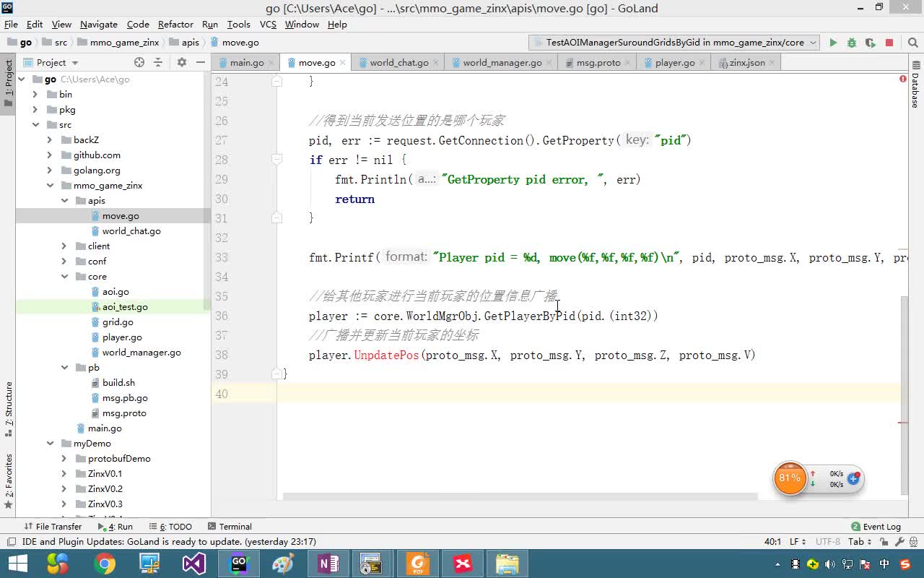Viewport: 924px width, 578px height.
Task: Open the VCS menu
Action: (x=268, y=24)
